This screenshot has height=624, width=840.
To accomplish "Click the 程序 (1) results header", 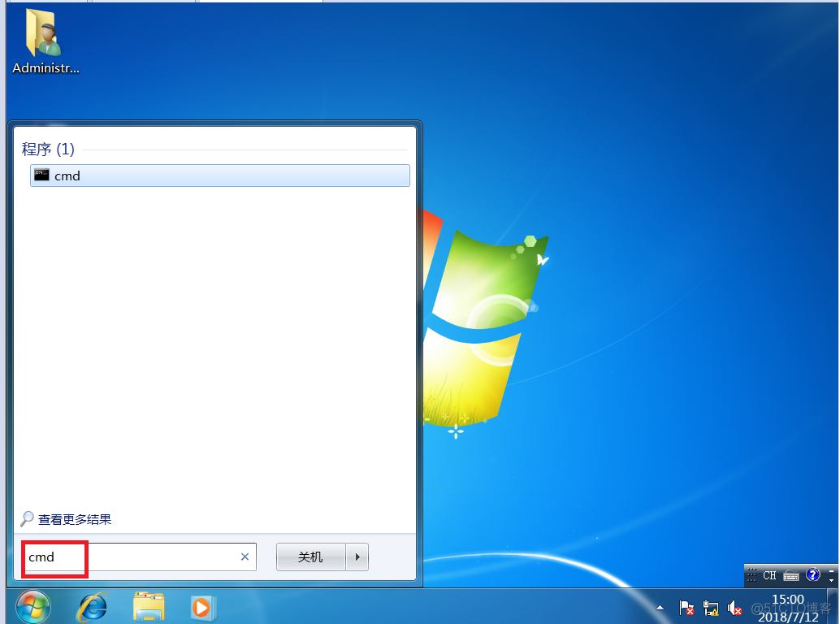I will coord(48,149).
